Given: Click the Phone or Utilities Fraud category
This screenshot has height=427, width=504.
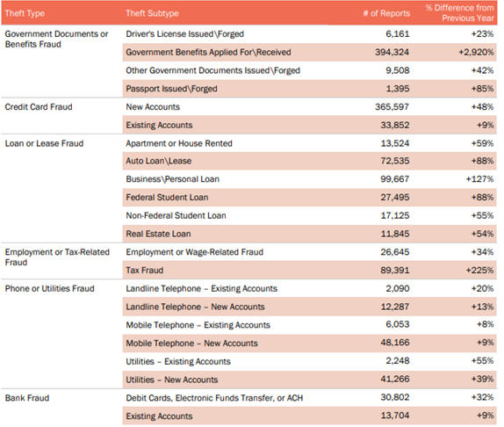Looking at the screenshot, I should pos(49,289).
